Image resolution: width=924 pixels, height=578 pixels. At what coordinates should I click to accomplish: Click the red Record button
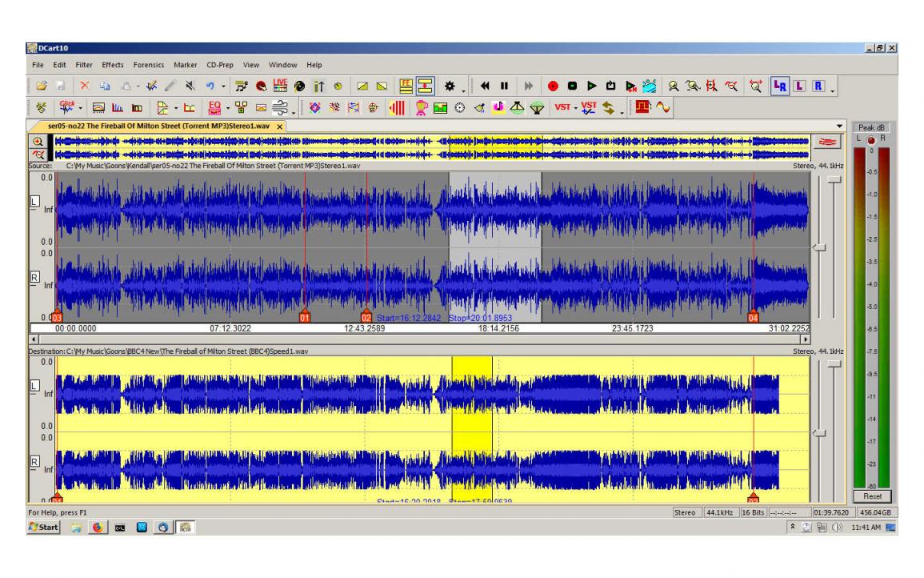[553, 86]
